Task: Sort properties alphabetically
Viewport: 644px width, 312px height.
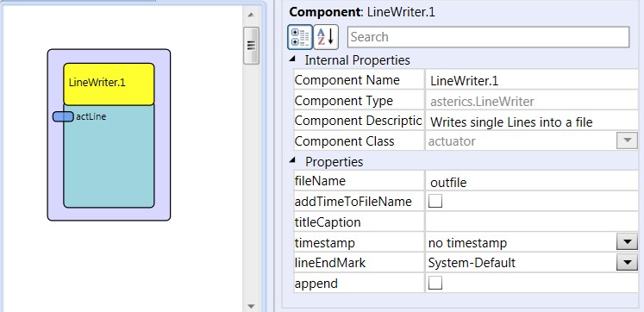Action: coord(326,36)
